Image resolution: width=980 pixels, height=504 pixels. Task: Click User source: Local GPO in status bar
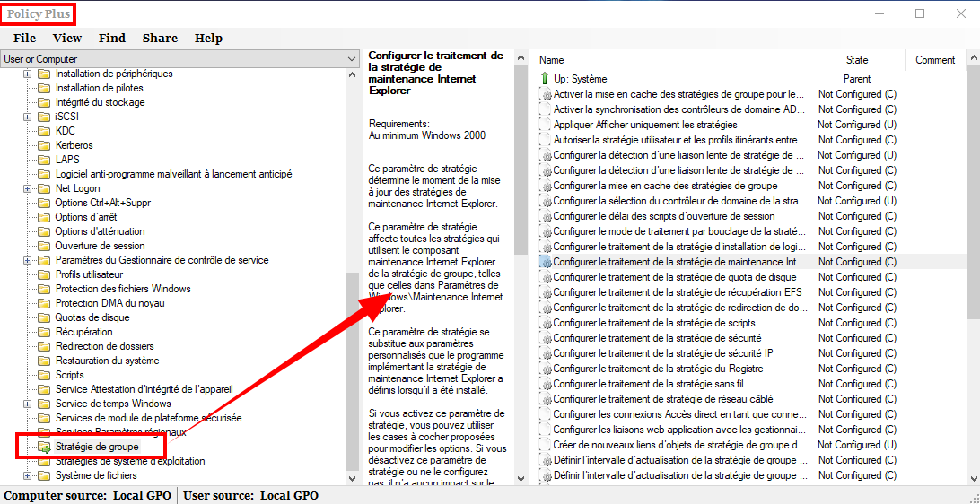coord(250,496)
